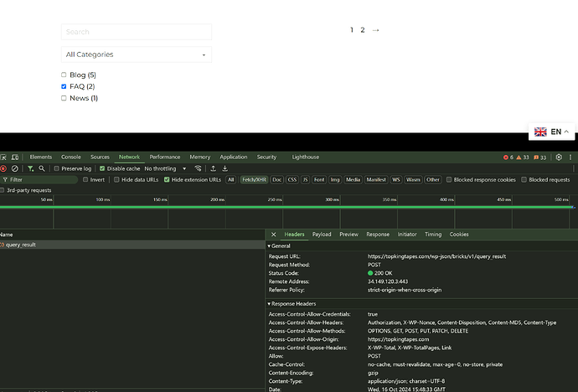Clear the network log
The image size is (578, 392).
click(x=15, y=168)
